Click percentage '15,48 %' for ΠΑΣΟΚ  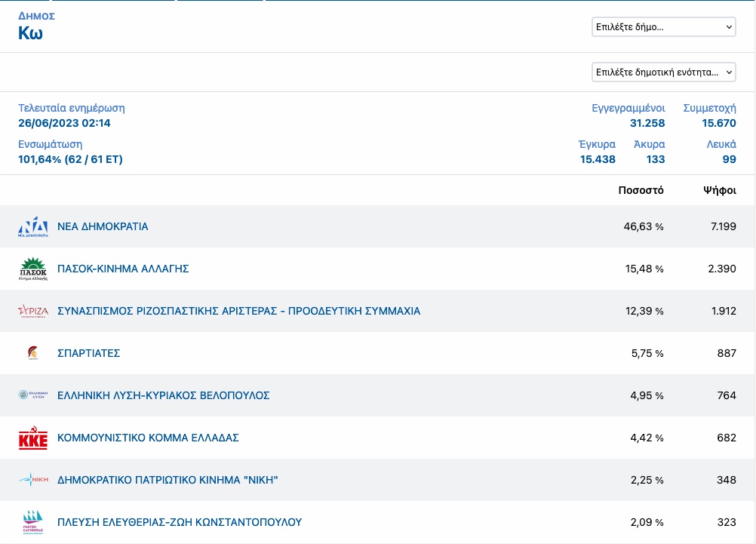[x=644, y=269]
